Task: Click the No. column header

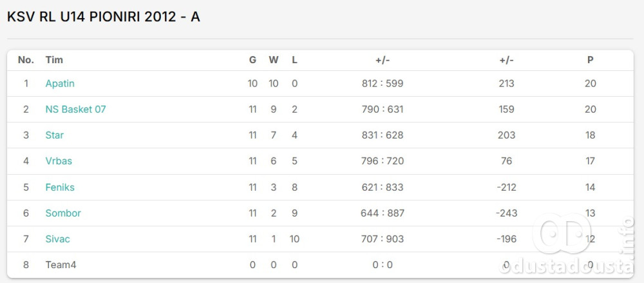Action: 26,59
